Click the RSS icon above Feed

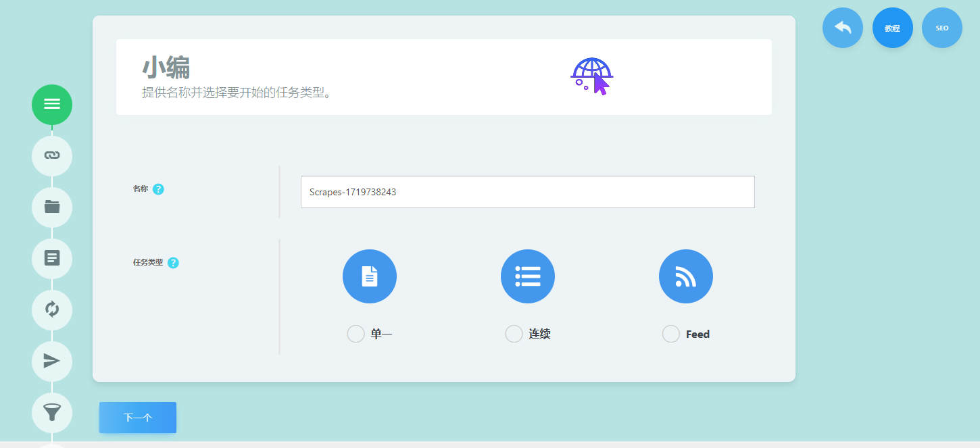(x=686, y=276)
